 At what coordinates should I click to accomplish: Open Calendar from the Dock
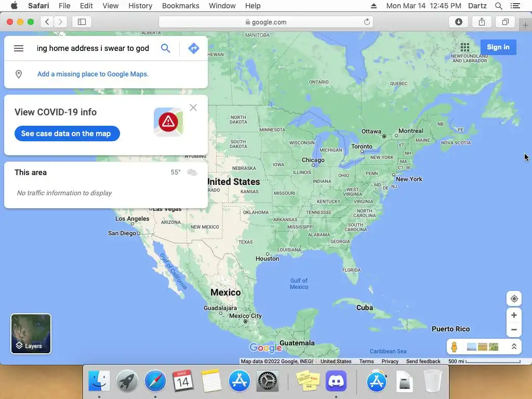pyautogui.click(x=183, y=381)
